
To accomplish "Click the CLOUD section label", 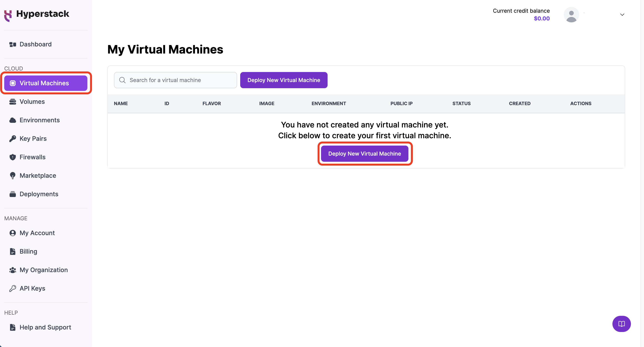I will tap(13, 69).
